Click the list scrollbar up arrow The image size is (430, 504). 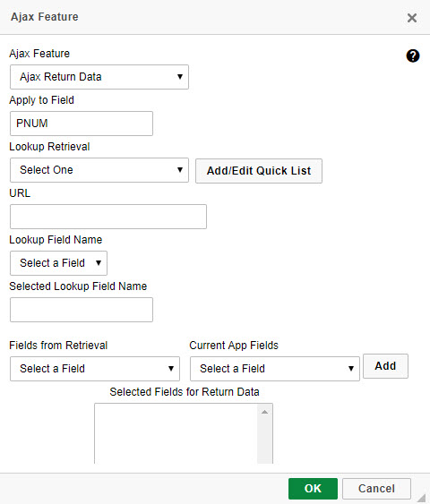point(264,412)
